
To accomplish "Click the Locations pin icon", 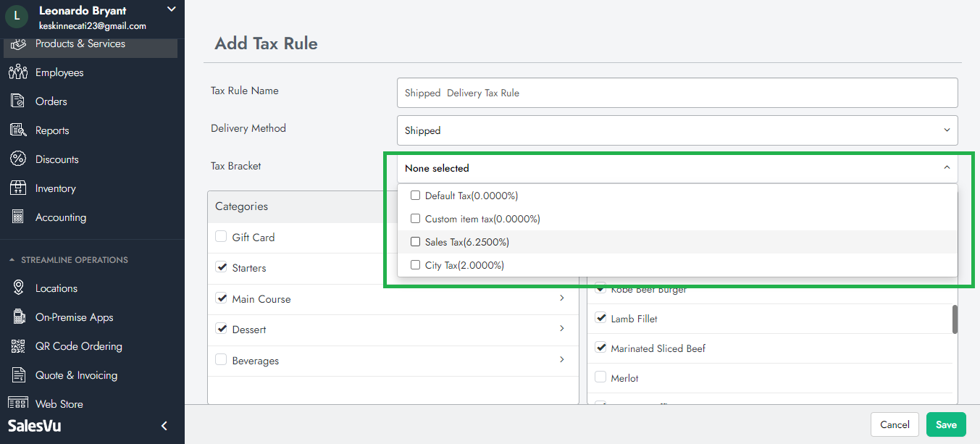I will coord(18,288).
